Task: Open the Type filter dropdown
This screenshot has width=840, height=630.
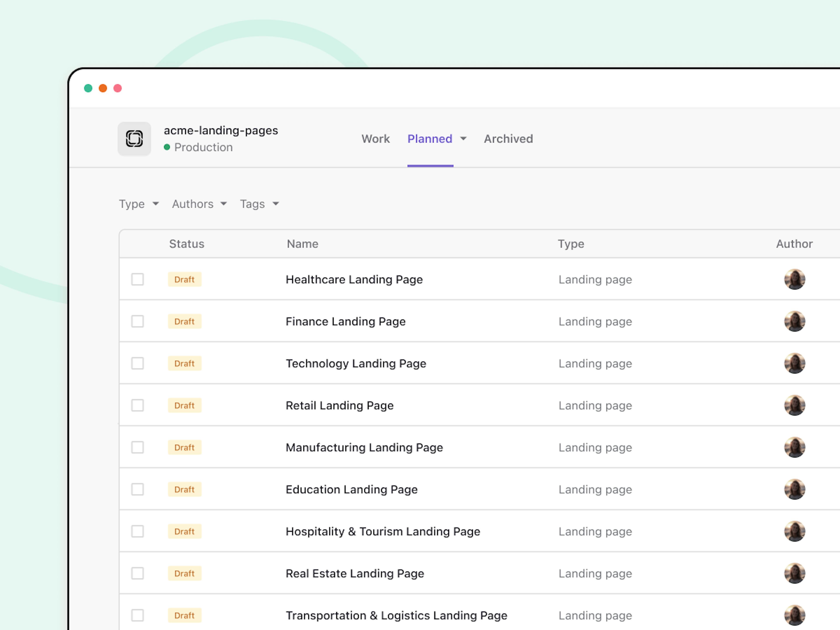Action: point(139,204)
